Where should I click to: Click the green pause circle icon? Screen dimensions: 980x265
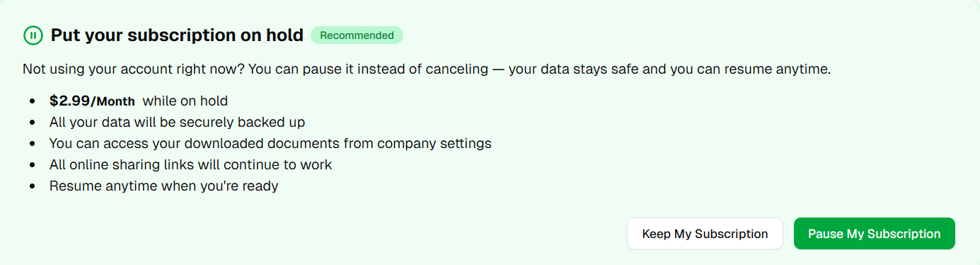coord(33,35)
